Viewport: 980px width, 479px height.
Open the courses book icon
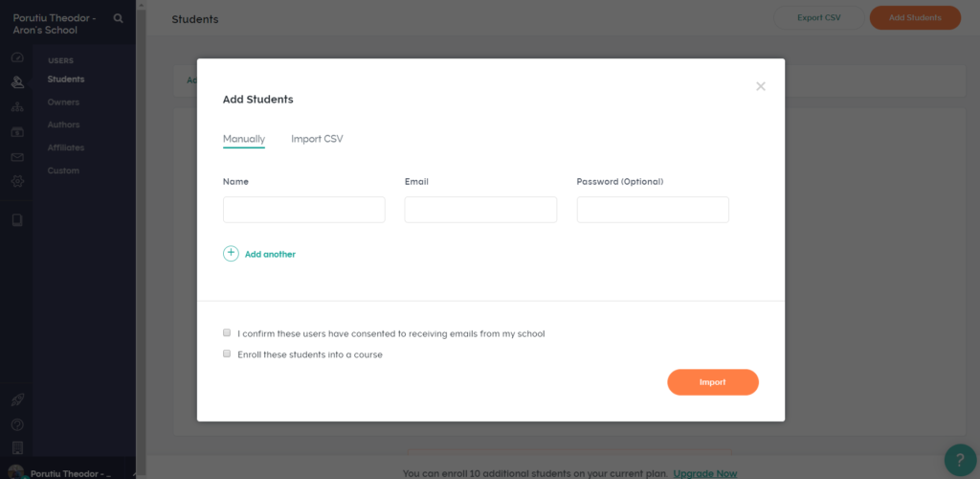coord(17,219)
